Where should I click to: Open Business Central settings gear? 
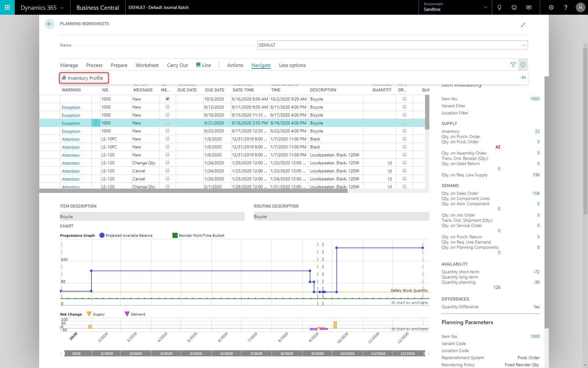click(551, 7)
